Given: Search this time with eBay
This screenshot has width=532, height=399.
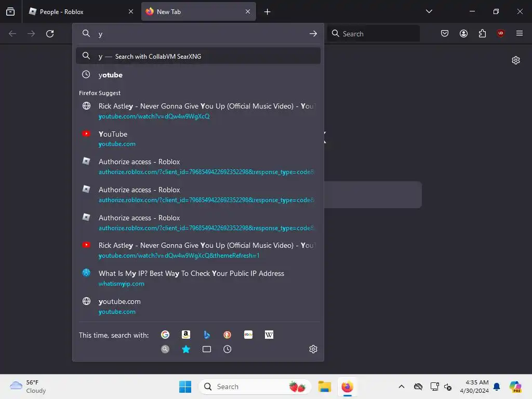Looking at the screenshot, I should click(x=248, y=335).
